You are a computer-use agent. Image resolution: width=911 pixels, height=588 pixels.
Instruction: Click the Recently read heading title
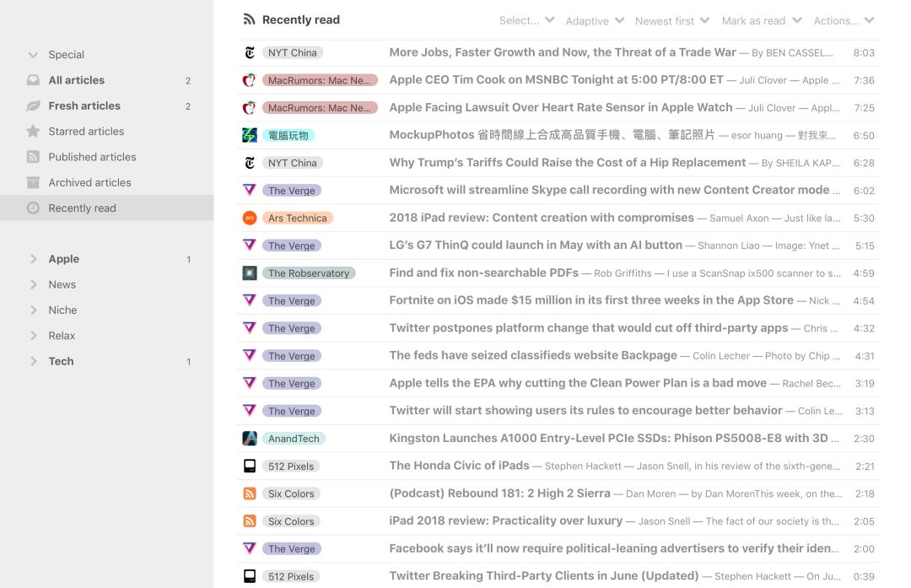pos(301,19)
